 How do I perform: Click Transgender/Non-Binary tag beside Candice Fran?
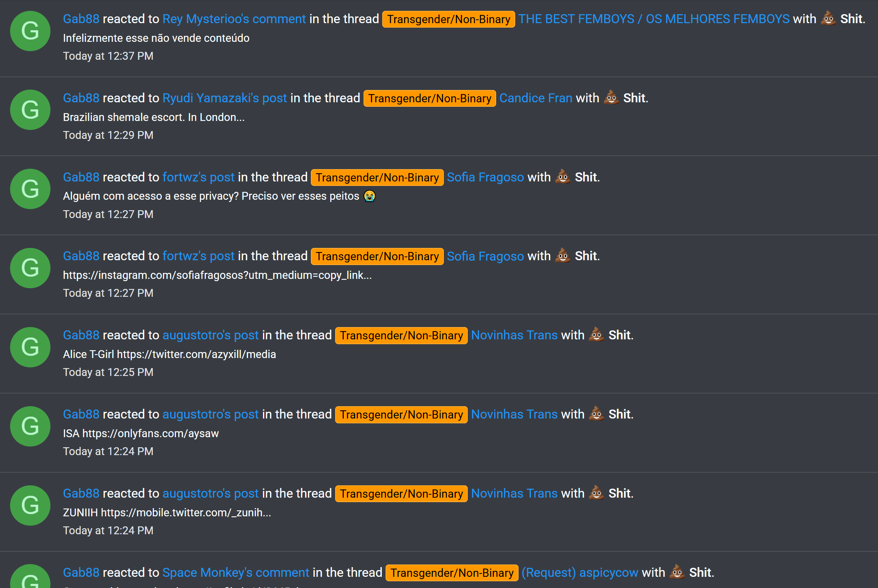click(430, 98)
